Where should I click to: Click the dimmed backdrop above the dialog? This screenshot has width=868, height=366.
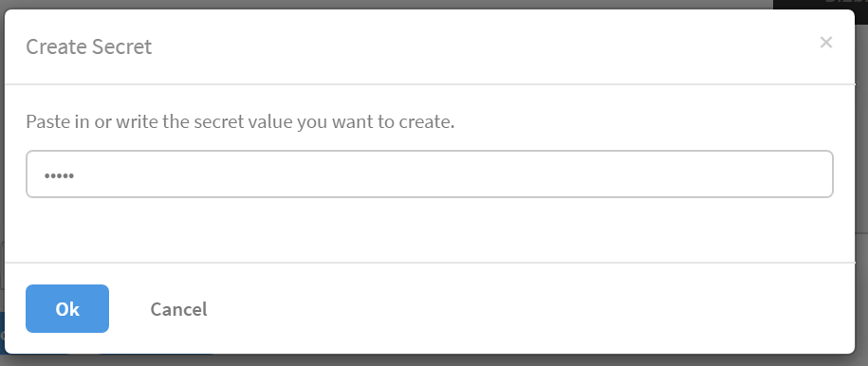click(387, 4)
